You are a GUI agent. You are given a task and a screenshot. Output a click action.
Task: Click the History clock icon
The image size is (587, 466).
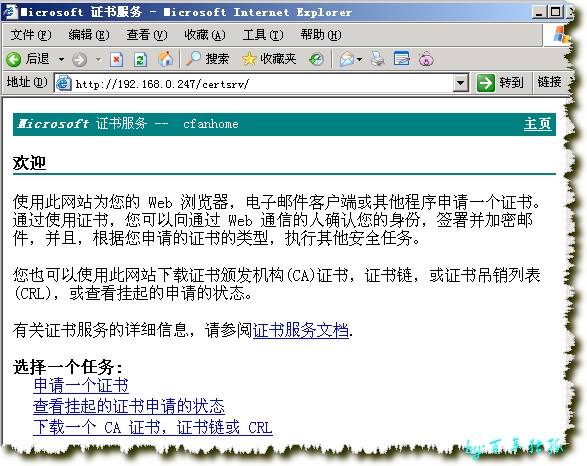coord(316,59)
